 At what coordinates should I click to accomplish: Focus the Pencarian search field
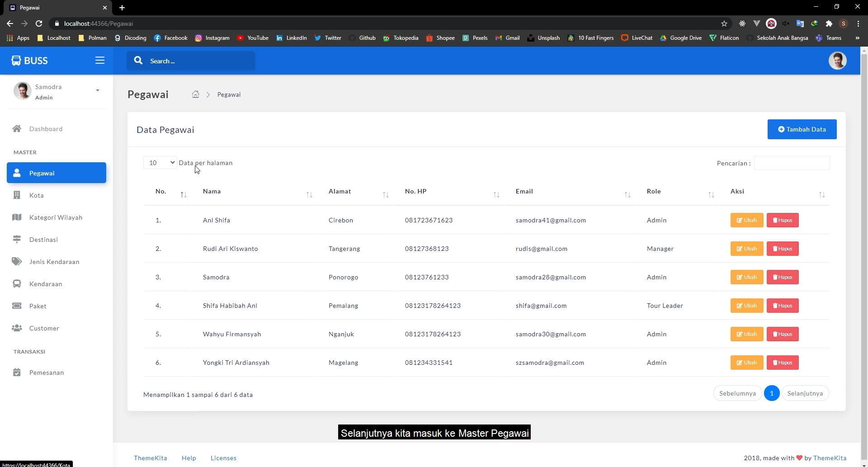click(792, 163)
